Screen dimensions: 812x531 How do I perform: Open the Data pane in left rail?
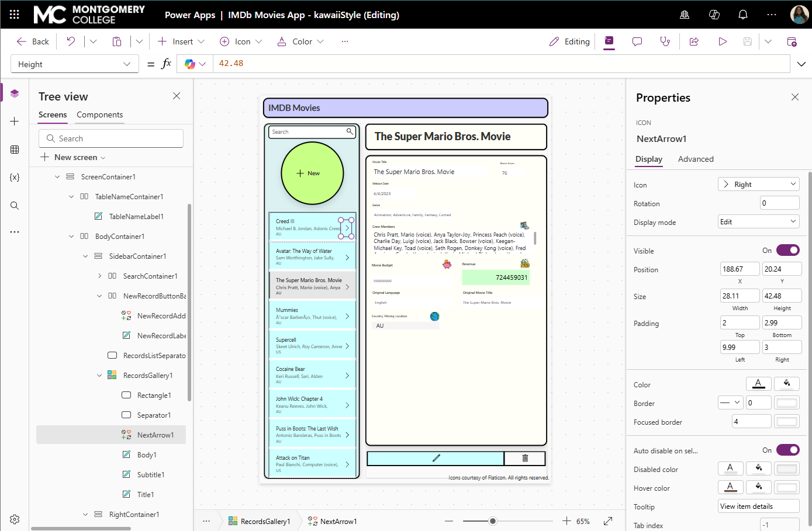(15, 150)
